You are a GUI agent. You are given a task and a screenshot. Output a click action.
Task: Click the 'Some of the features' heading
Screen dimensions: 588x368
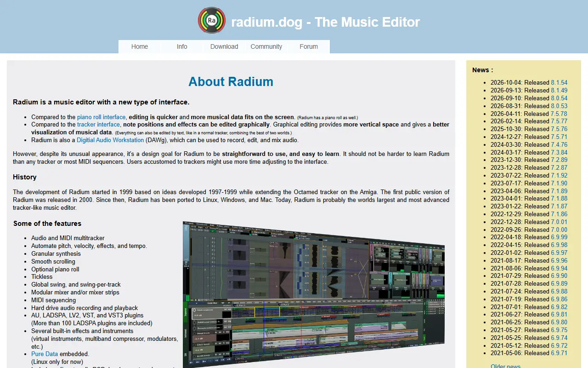click(47, 224)
